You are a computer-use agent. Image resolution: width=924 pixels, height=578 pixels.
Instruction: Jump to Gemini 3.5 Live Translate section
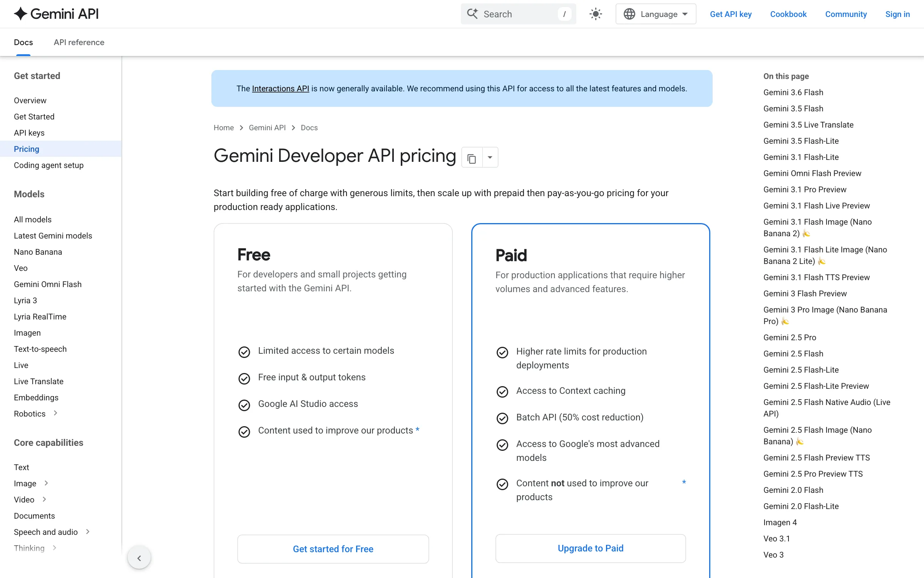pos(808,125)
